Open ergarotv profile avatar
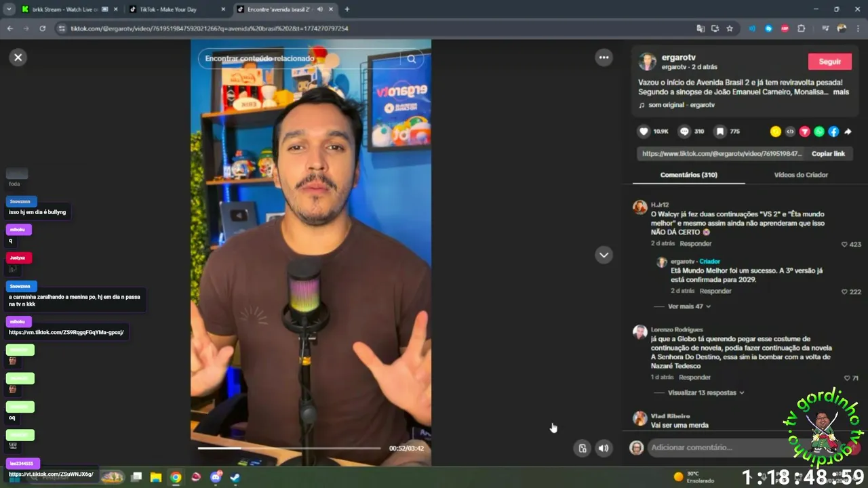 click(x=648, y=62)
